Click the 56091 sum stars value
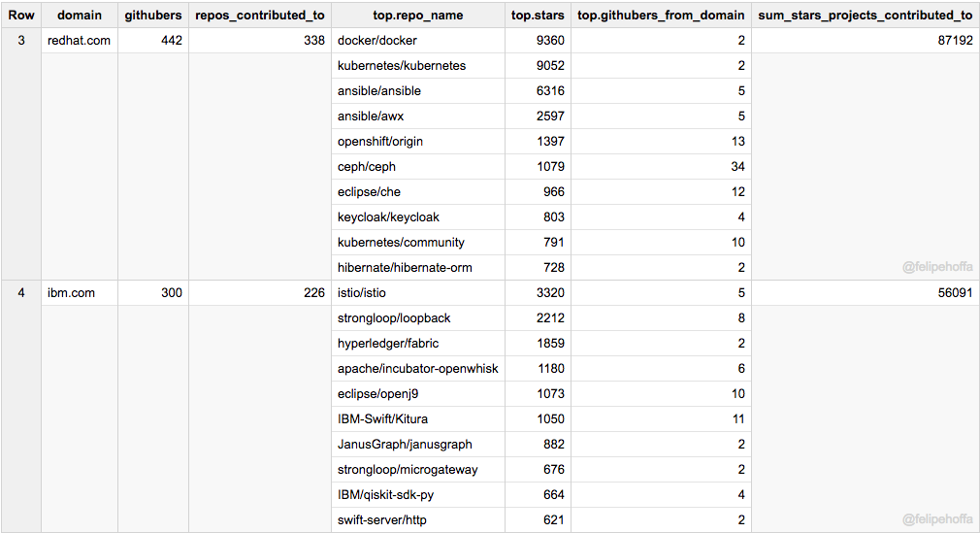Image resolution: width=980 pixels, height=533 pixels. click(x=955, y=293)
